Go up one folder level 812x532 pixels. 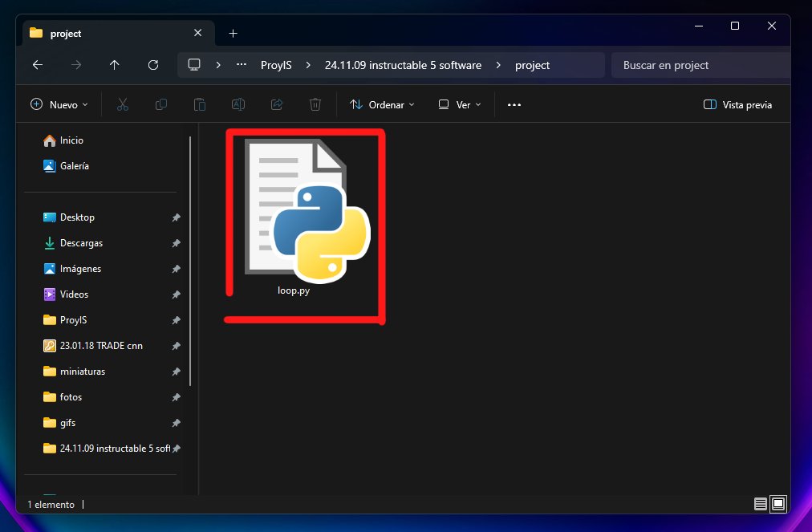(115, 65)
